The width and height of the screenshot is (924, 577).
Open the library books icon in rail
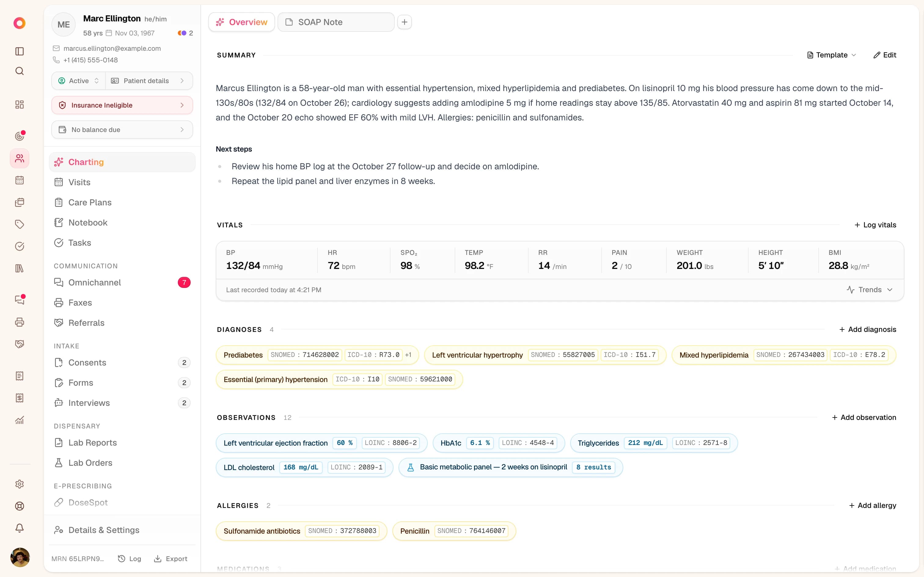point(20,268)
